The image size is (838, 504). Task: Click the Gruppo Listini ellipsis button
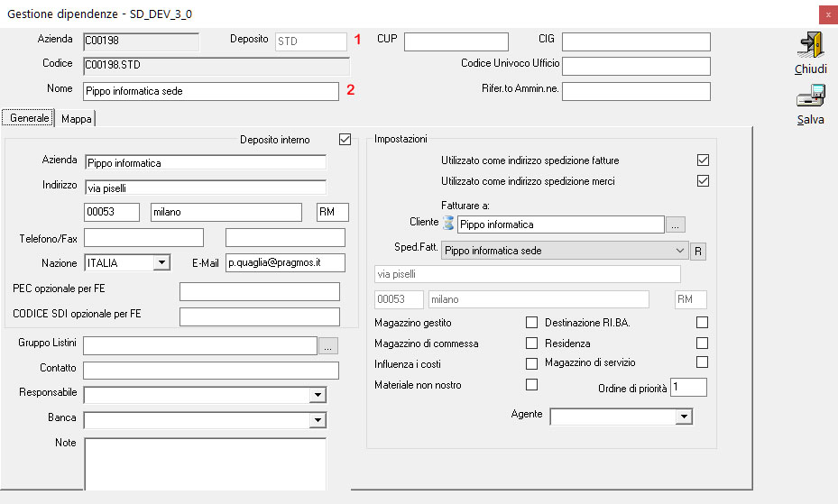pos(328,346)
